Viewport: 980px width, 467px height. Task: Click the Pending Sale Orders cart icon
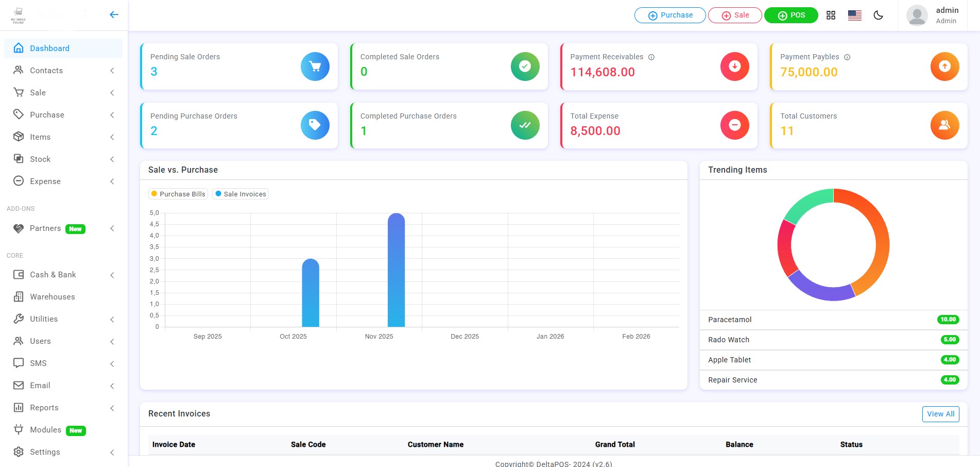[315, 66]
